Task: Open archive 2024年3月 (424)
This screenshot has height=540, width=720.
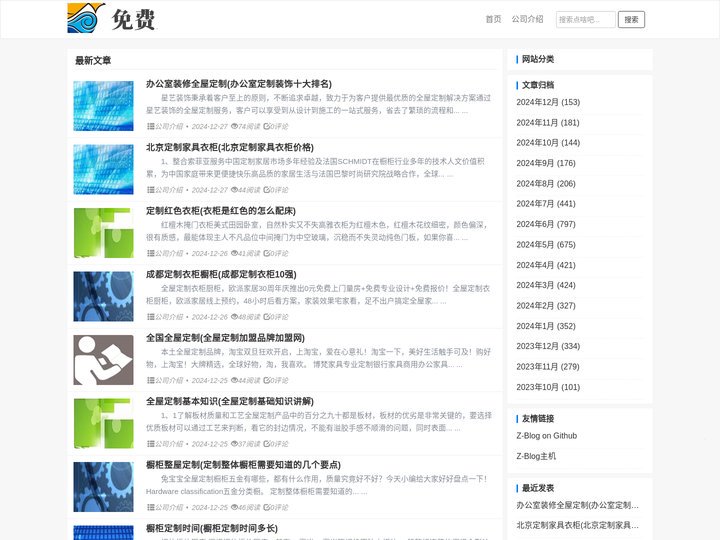Action: click(546, 285)
